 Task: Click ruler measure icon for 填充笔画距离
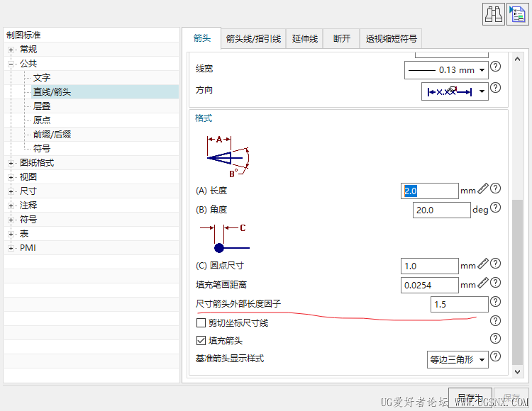point(483,283)
